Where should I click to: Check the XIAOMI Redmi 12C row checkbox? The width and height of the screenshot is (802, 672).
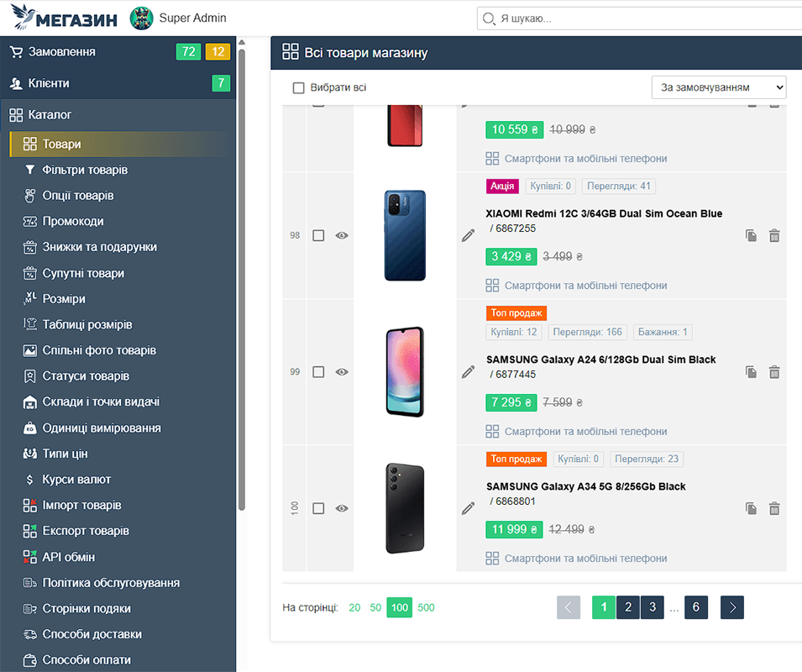[x=318, y=235]
